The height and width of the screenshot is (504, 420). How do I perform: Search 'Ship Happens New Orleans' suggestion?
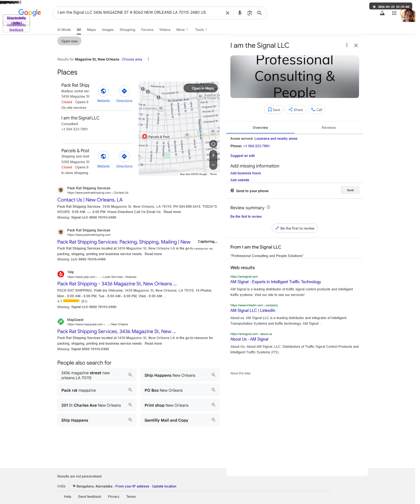(180, 375)
